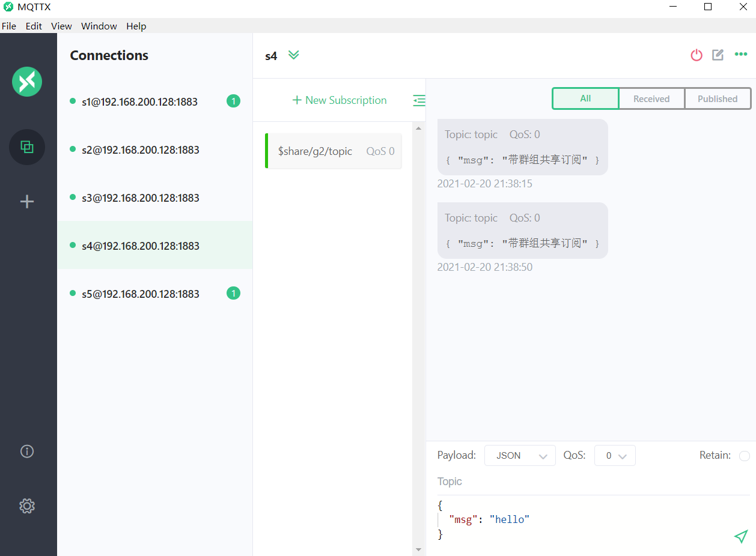Open the Payload format JSON dropdown
Viewport: 756px width, 556px height.
520,456
